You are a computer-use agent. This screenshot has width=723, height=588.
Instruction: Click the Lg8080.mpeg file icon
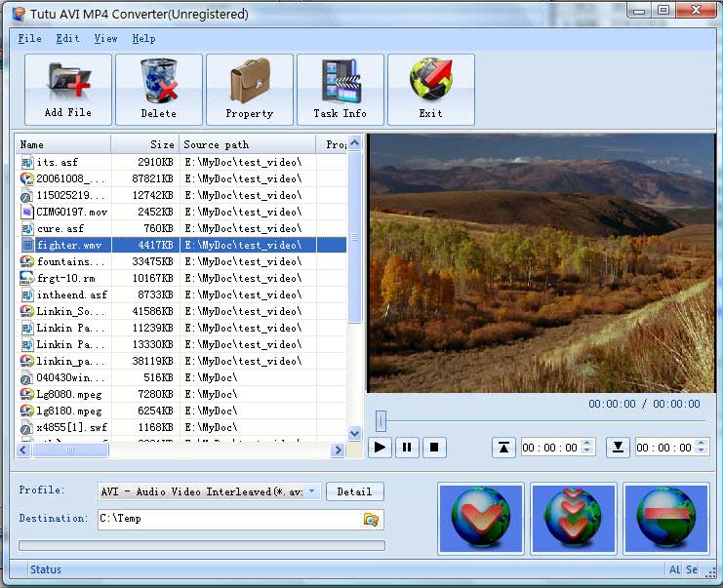[x=27, y=395]
